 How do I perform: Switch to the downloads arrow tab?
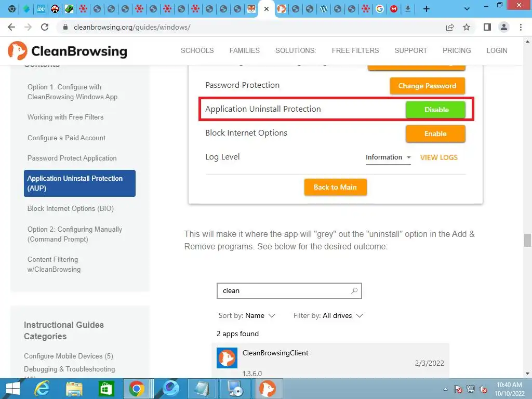click(408, 9)
